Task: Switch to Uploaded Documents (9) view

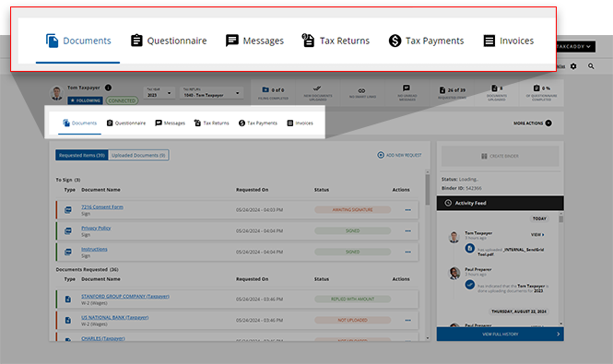Action: click(138, 155)
